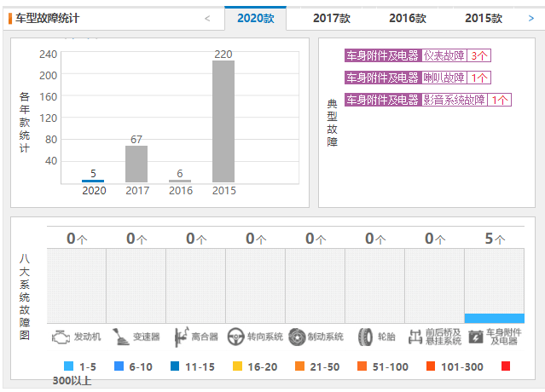Screen dimensions: 545x392
Task: Open the 2015款 model year tab
Action: coord(484,18)
